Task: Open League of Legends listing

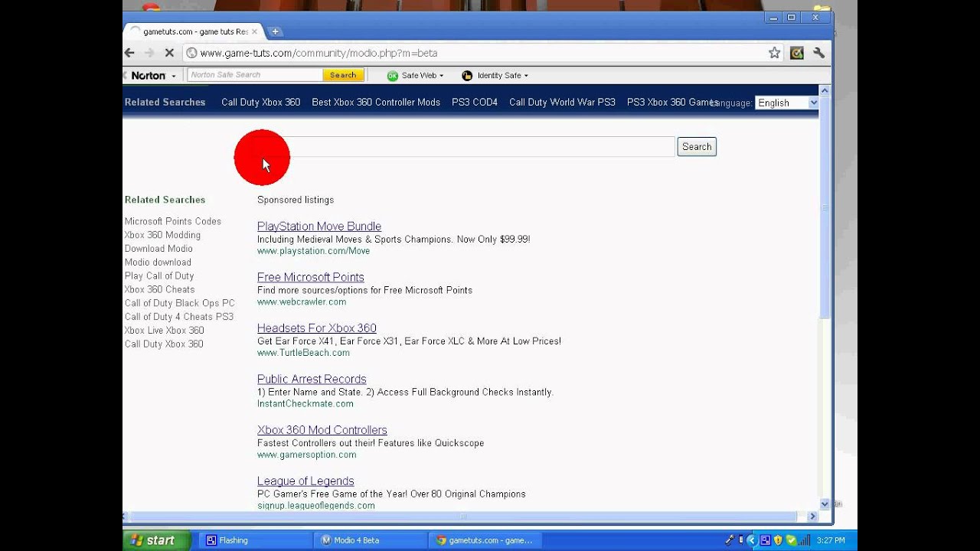Action: pos(305,481)
